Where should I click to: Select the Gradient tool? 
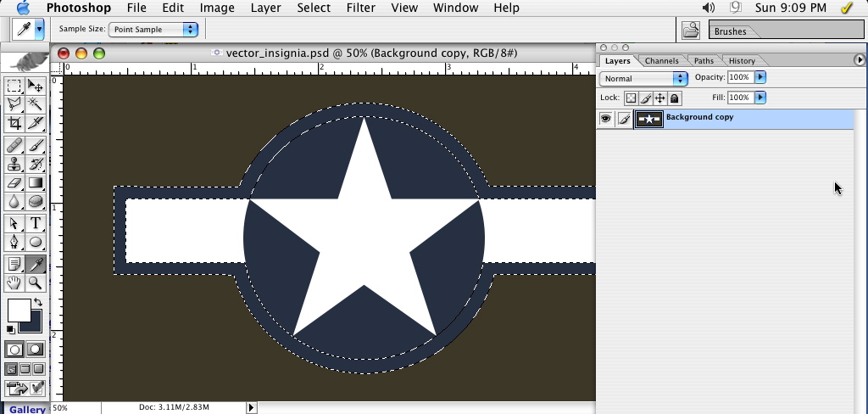click(x=36, y=182)
